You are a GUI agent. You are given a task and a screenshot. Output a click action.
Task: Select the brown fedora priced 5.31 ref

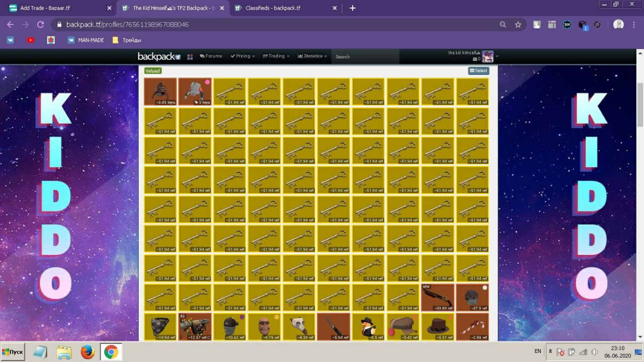[x=438, y=327]
